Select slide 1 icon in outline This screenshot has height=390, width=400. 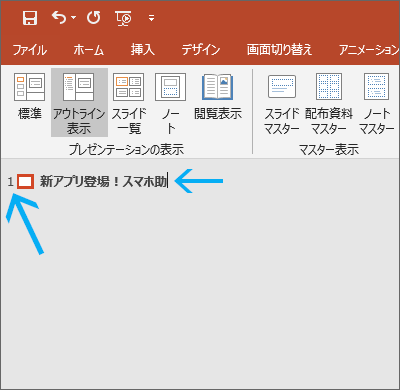pos(26,182)
